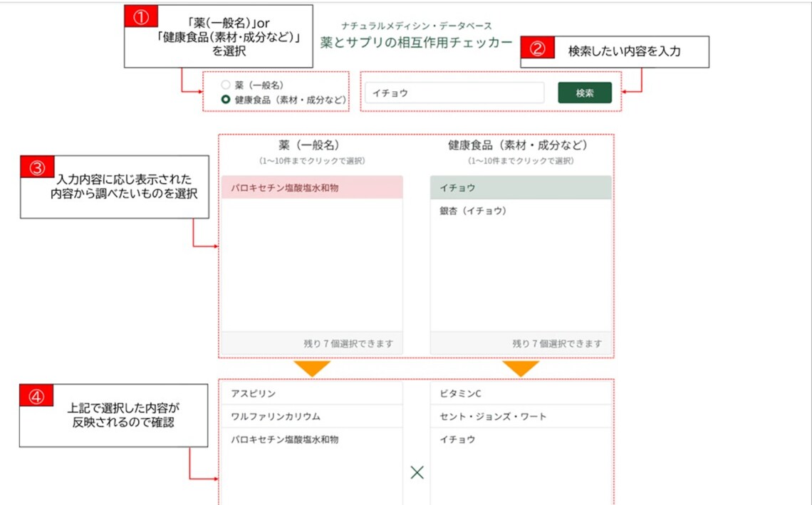This screenshot has height=505, width=812.
Task: Select 銀杏（イチョウ）in the health food list
Action: [x=521, y=211]
